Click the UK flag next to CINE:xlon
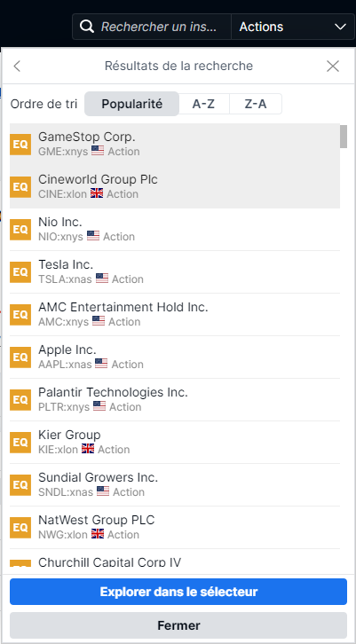Viewport: 356px width, 644px height. point(97,193)
